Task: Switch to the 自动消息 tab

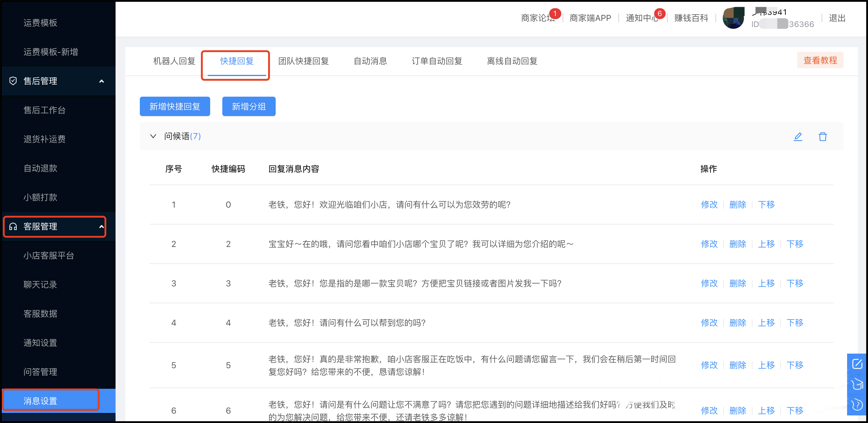Action: (370, 61)
